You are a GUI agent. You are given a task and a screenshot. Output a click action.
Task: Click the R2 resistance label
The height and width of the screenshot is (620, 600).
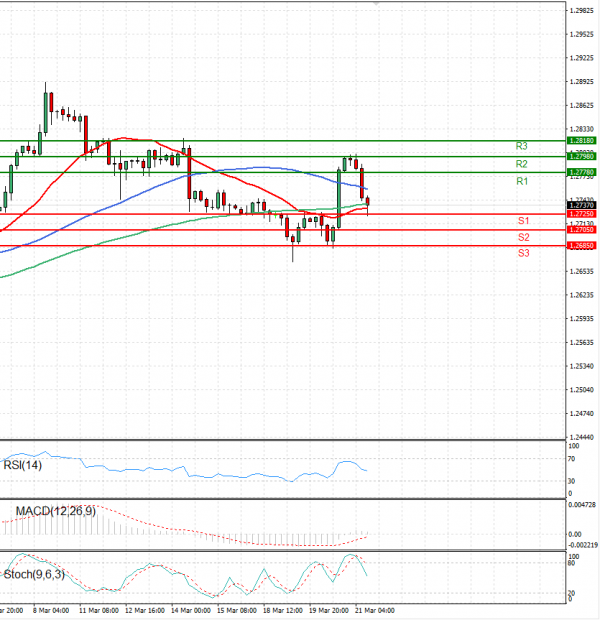point(521,164)
